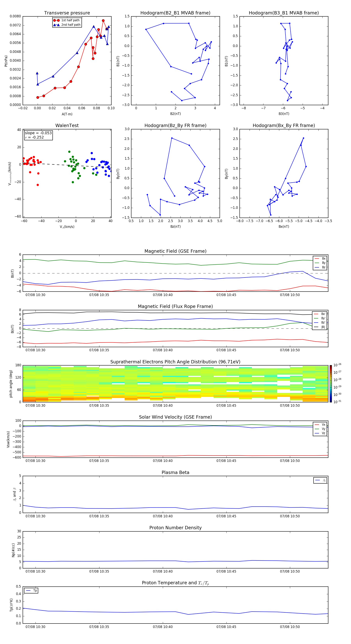Click 'Bx(nT)' x-axis label of FR hodogram
The width and height of the screenshot is (351, 644).
[284, 227]
